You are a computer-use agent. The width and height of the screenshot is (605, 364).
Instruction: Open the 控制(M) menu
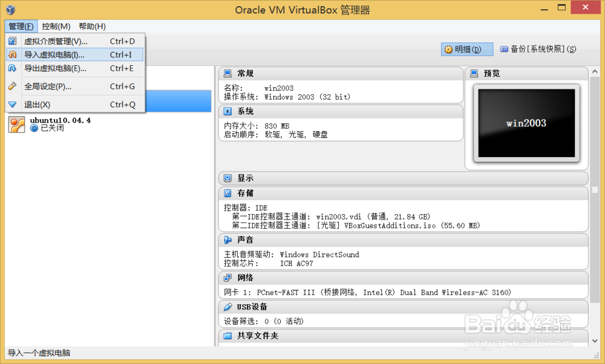tap(56, 26)
